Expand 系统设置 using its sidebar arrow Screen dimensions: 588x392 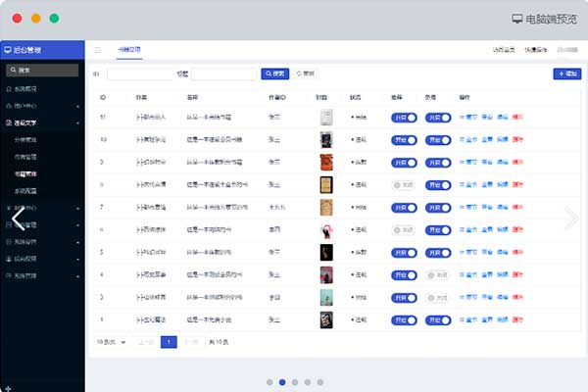pos(77,242)
